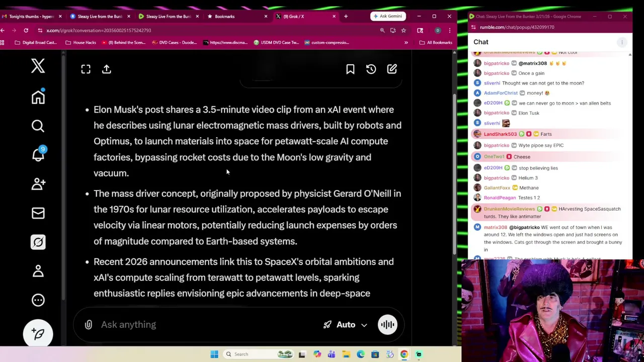Open House Hacks bookmark folder
Image resolution: width=644 pixels, height=362 pixels.
tap(80, 42)
